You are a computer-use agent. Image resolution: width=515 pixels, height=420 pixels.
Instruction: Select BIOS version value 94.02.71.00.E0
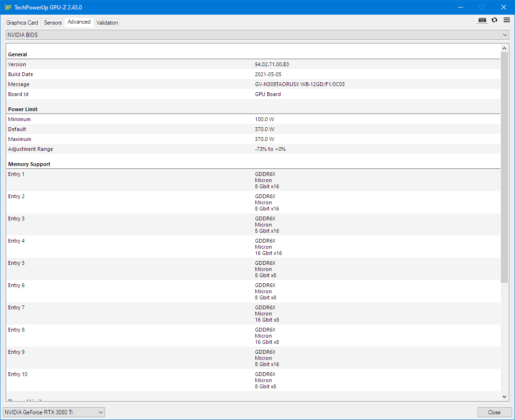click(x=272, y=64)
